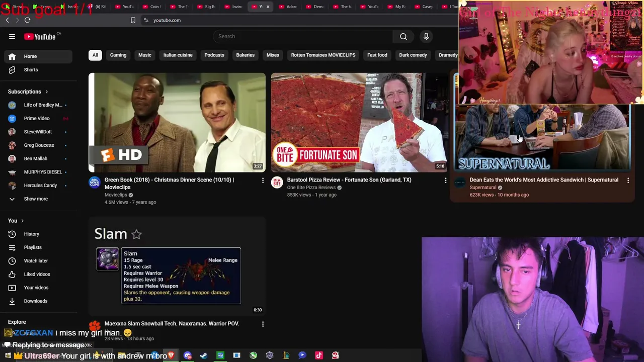This screenshot has width=644, height=362.
Task: Open One Bite Pizza Reviews channel avatar
Action: tap(277, 183)
